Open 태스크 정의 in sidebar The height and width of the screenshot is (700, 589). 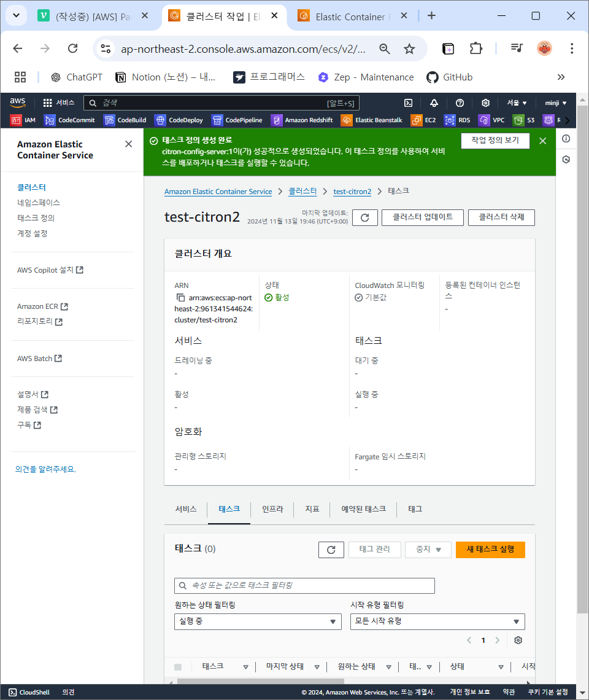(x=36, y=218)
